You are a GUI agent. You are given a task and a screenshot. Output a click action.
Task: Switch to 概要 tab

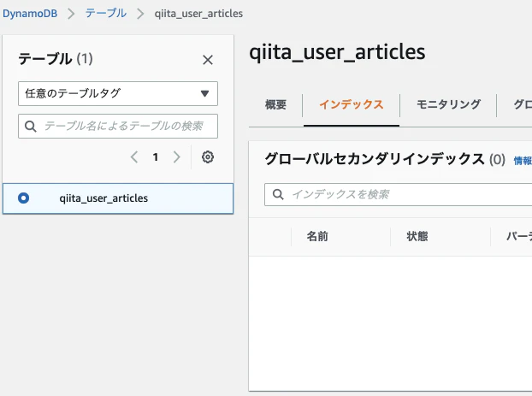tap(275, 104)
